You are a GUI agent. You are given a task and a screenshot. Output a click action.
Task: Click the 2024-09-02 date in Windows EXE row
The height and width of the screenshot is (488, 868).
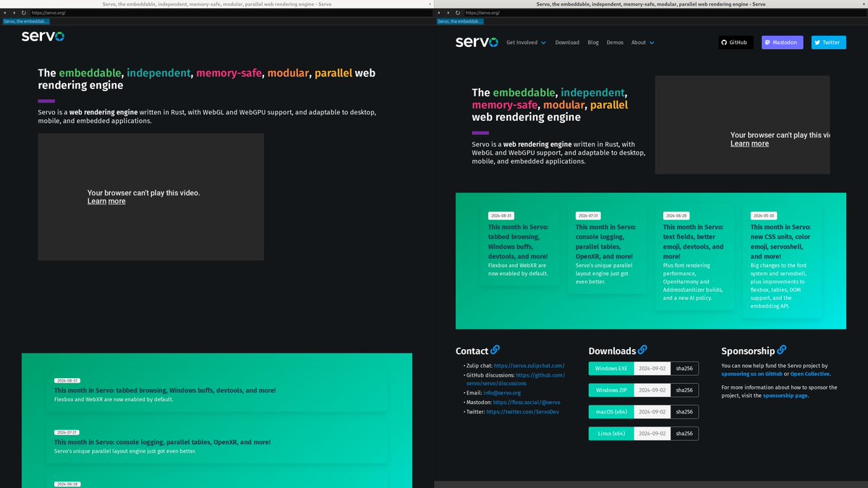652,369
